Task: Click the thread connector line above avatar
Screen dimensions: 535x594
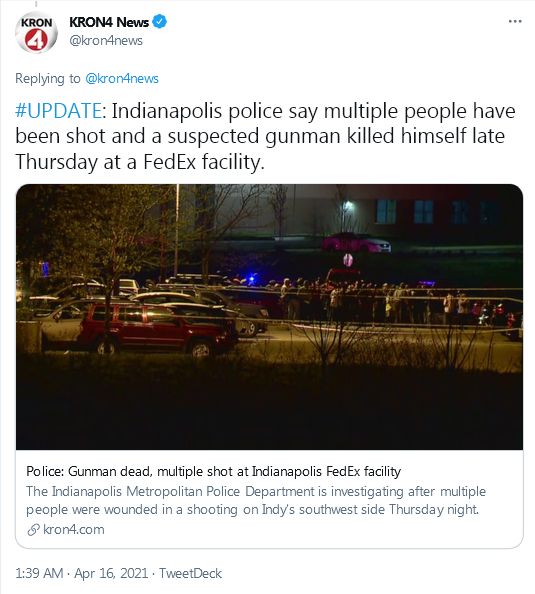Action: click(x=36, y=3)
